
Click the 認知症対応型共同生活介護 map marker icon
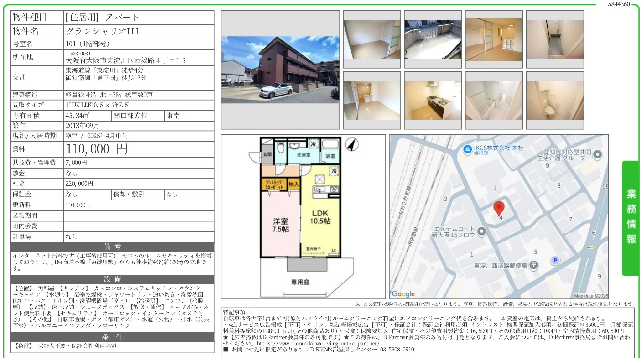[x=597, y=154]
